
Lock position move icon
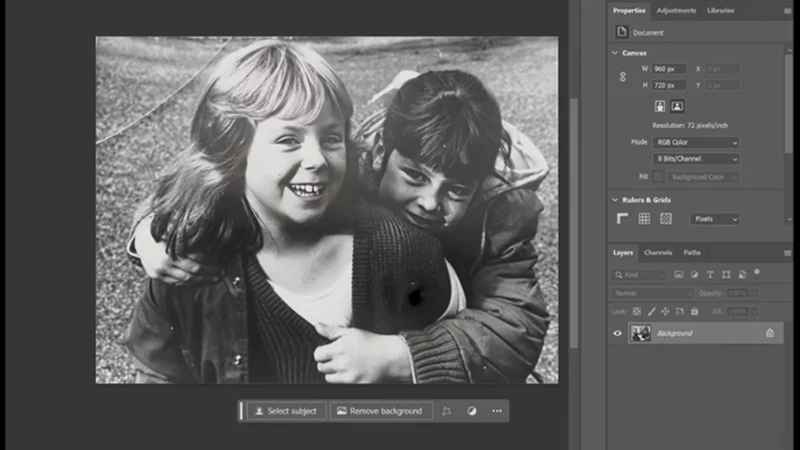coord(665,311)
